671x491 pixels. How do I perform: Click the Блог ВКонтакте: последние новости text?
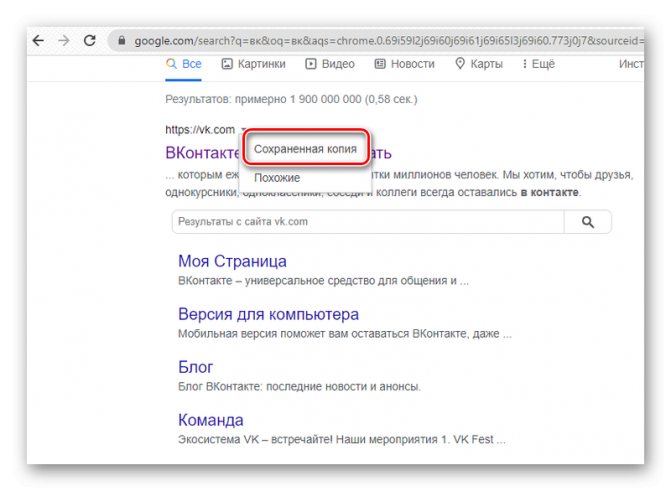[x=300, y=387]
